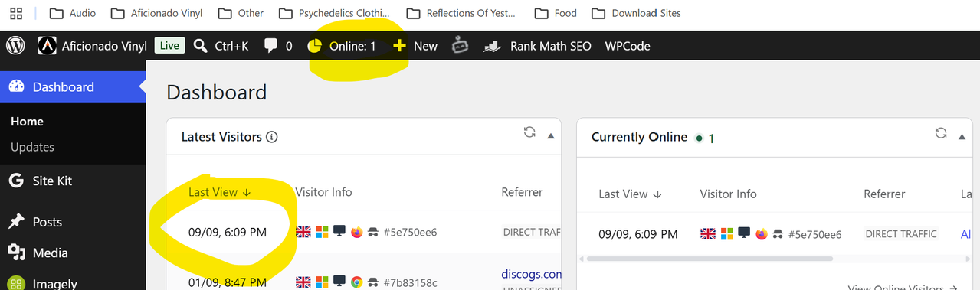Open the Download Sites bookmarks folder
This screenshot has width=980, height=290.
pos(636,13)
